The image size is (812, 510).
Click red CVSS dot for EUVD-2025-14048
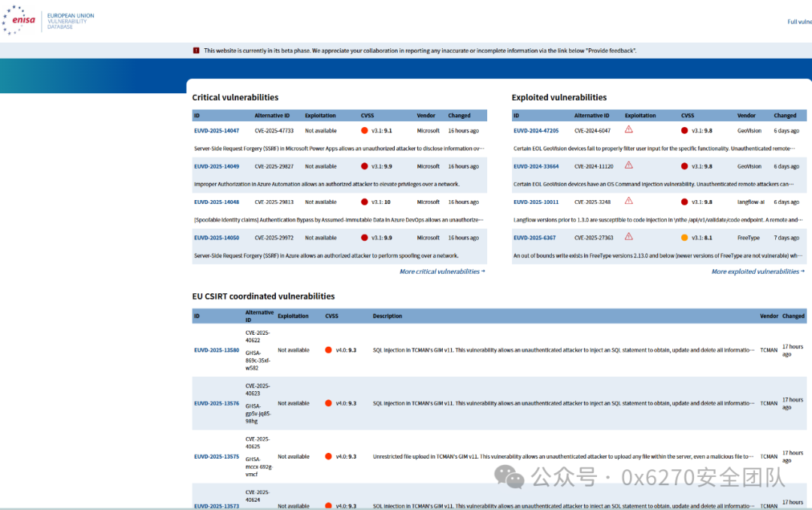365,202
